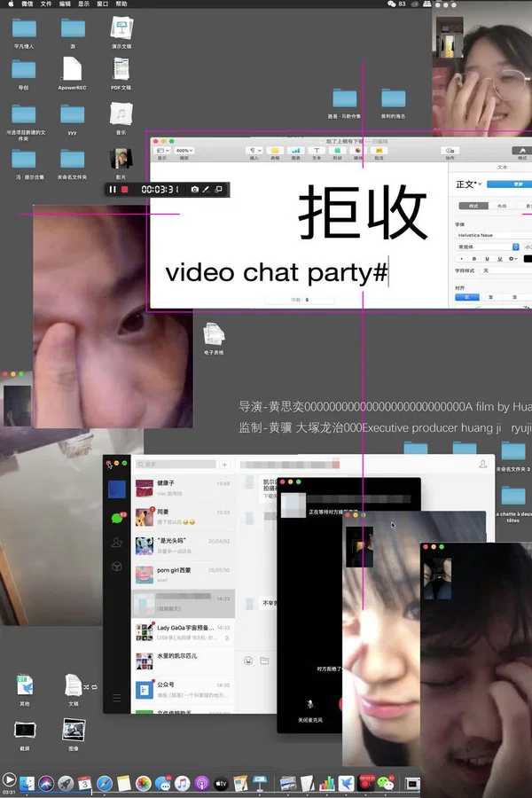Click the blue Update style button
The height and width of the screenshot is (798, 532).
[x=510, y=184]
